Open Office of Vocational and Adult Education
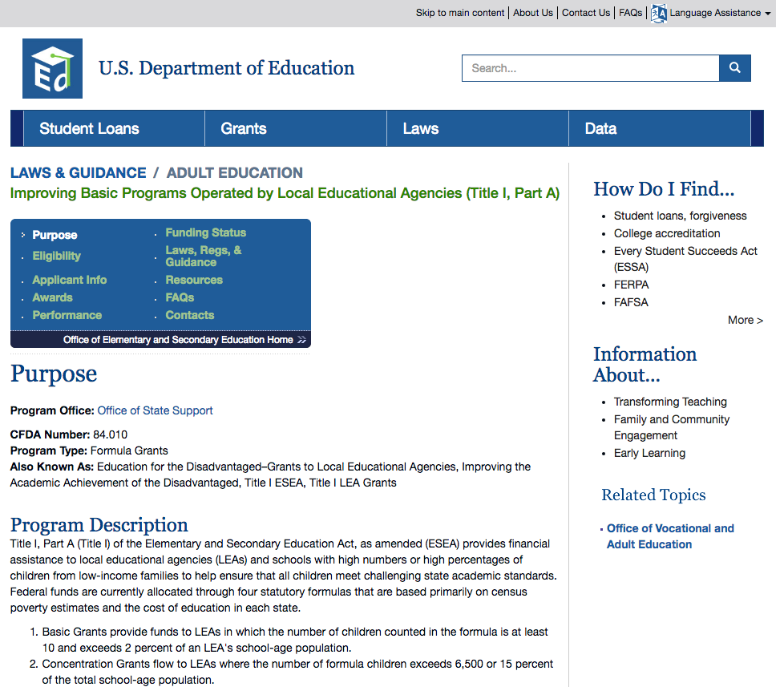This screenshot has width=784, height=687. (x=670, y=536)
